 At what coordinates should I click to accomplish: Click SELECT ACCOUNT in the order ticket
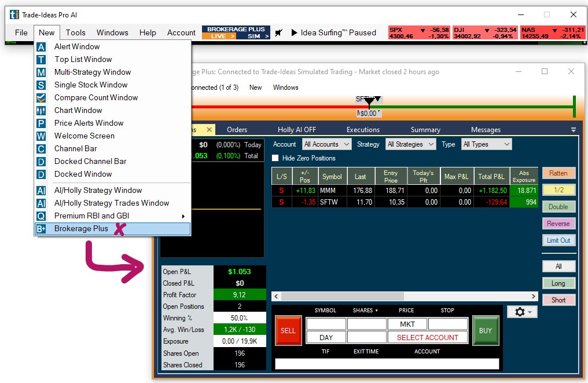[428, 338]
